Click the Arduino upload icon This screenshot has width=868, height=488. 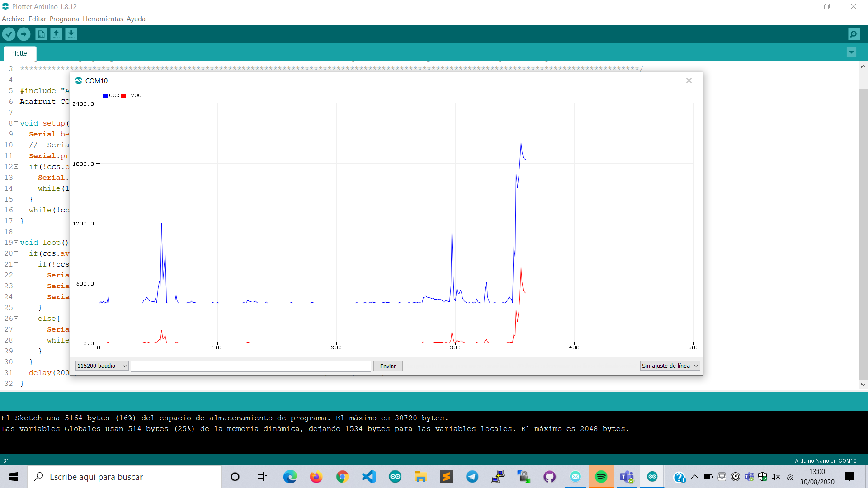(x=23, y=34)
